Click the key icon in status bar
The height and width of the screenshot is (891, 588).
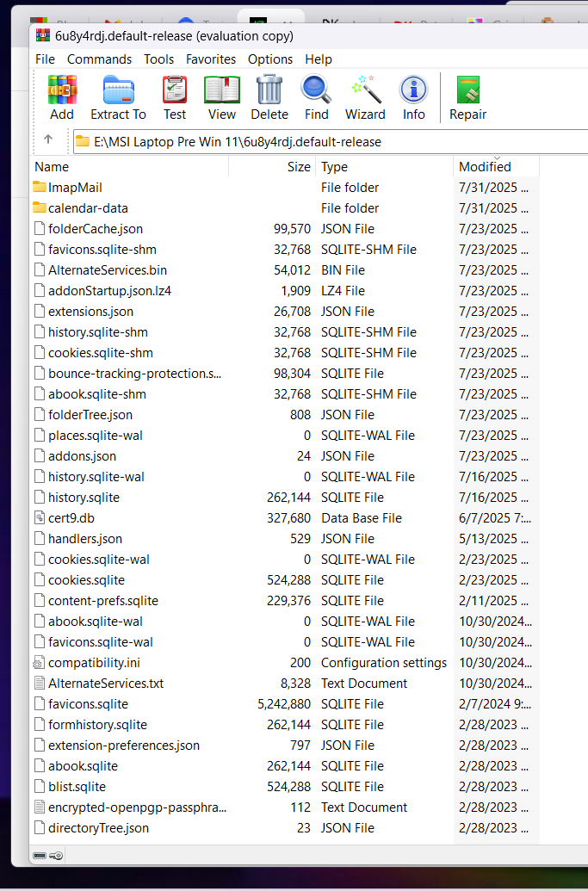coord(56,855)
